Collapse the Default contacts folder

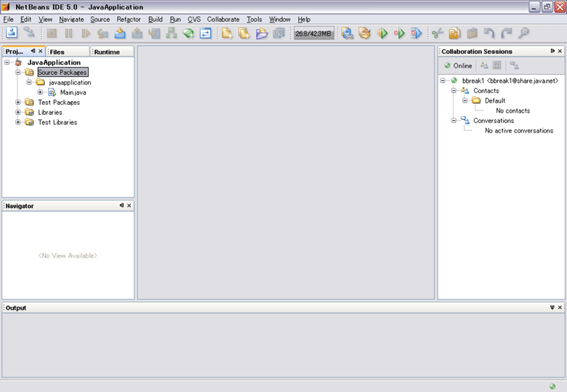[465, 100]
